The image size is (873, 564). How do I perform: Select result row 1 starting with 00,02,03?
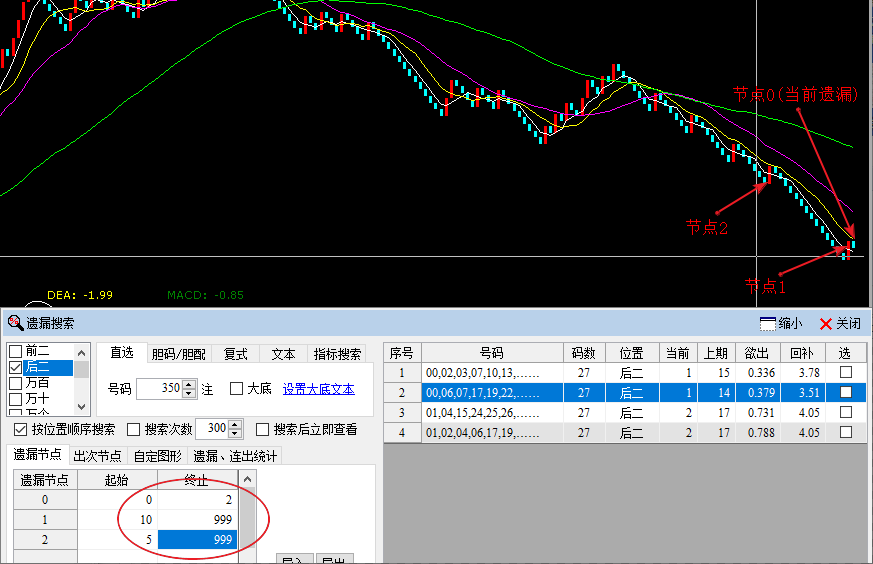click(x=491, y=372)
